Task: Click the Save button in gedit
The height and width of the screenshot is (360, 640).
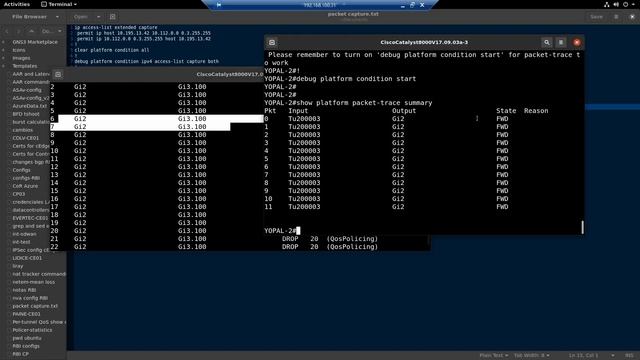Action: [596, 17]
